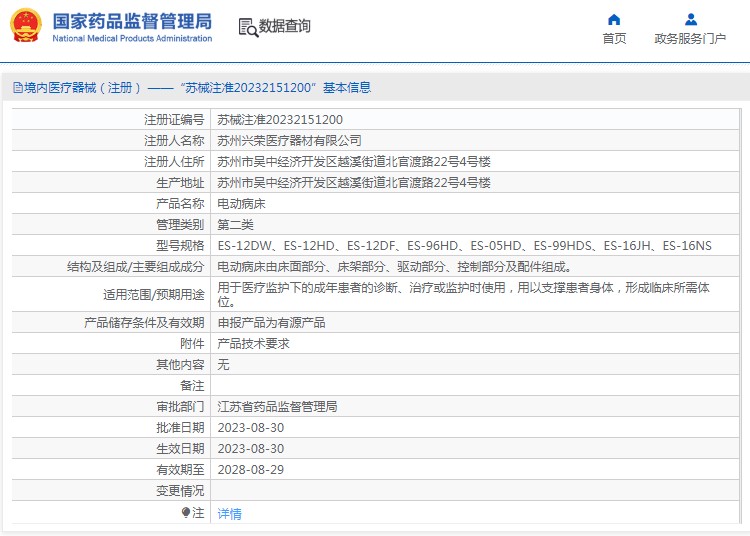Click the 首页 home icon

coord(614,20)
